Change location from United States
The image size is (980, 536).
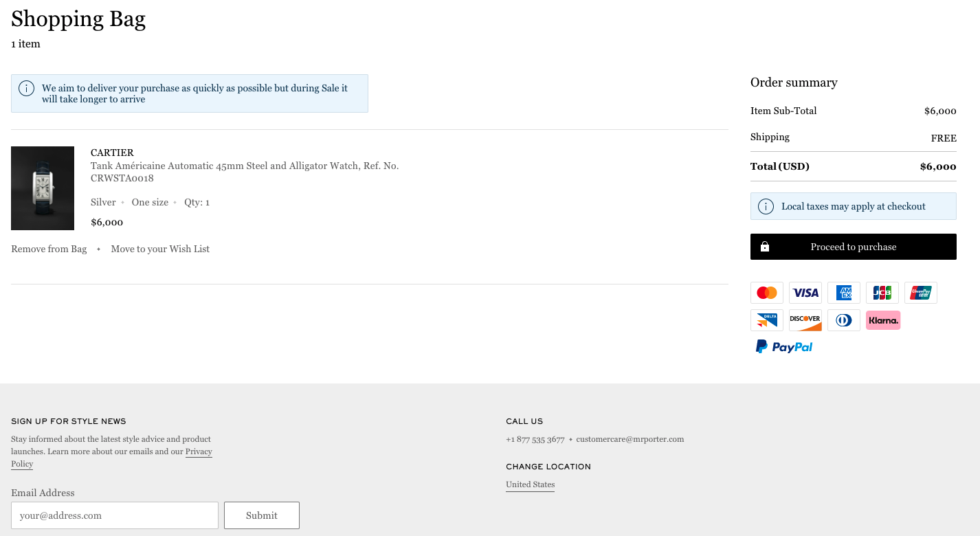click(x=530, y=484)
